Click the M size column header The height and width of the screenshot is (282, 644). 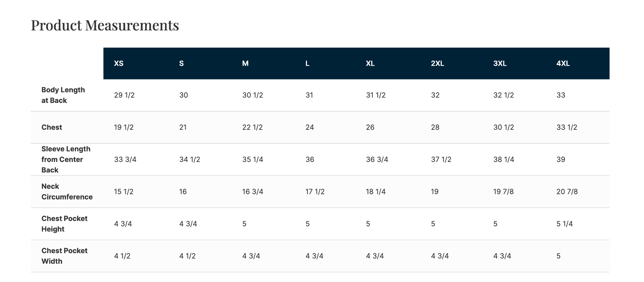pyautogui.click(x=245, y=63)
